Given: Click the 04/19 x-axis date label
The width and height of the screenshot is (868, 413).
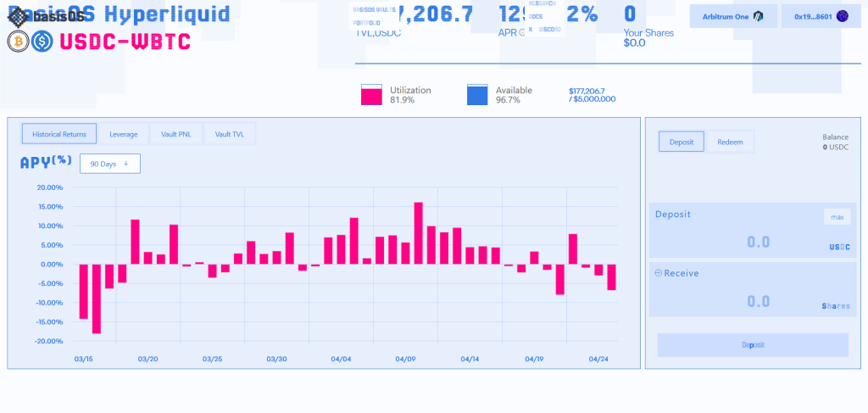Looking at the screenshot, I should coord(534,360).
